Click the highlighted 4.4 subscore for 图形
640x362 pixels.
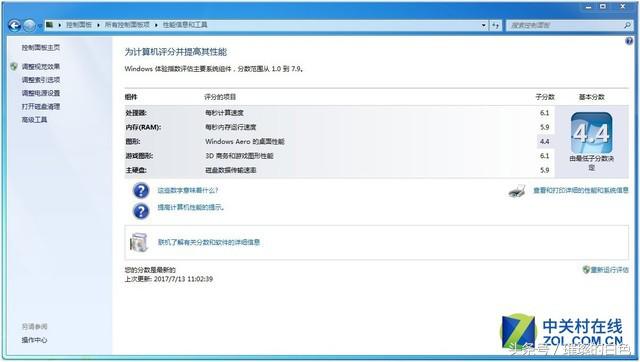tap(544, 142)
